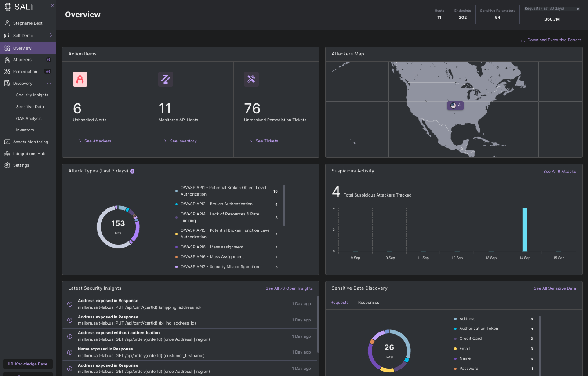
Task: Click the Attackers sidebar icon
Action: [7, 60]
